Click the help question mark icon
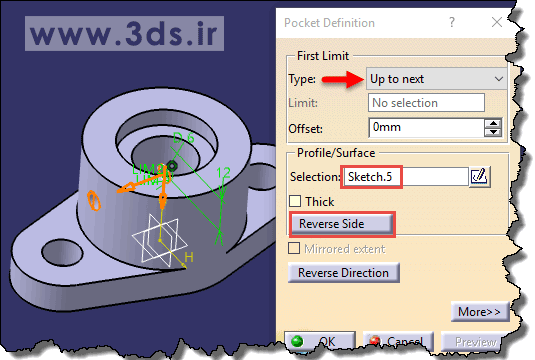This screenshot has width=535, height=360. [452, 23]
